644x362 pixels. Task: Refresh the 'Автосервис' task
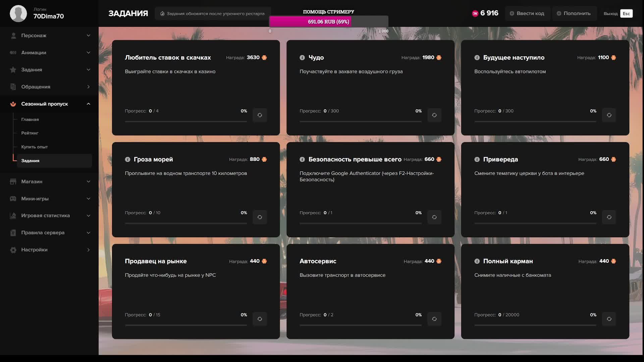[x=434, y=319]
